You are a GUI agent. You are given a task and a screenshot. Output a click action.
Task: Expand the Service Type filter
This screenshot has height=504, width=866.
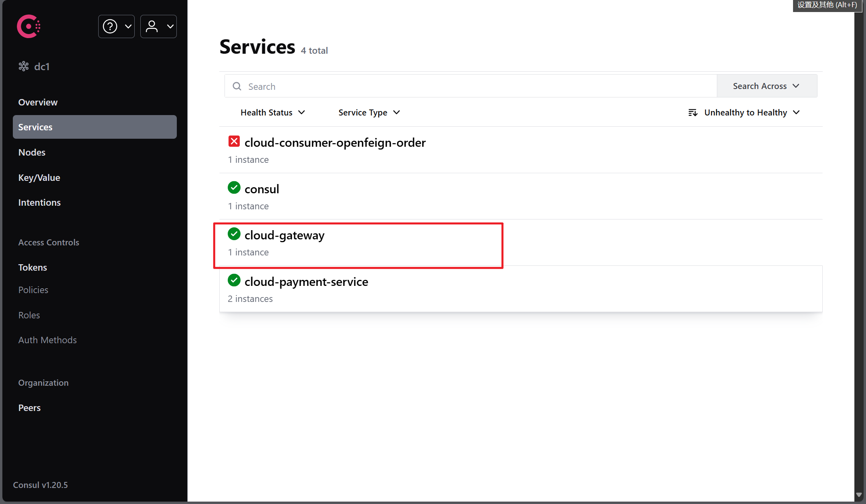pos(369,113)
